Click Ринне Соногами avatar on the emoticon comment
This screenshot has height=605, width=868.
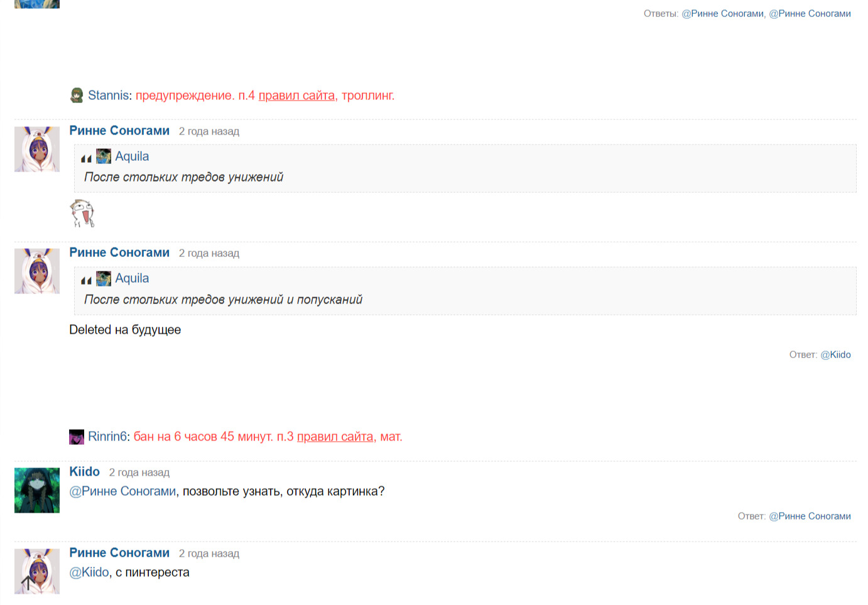(x=37, y=149)
